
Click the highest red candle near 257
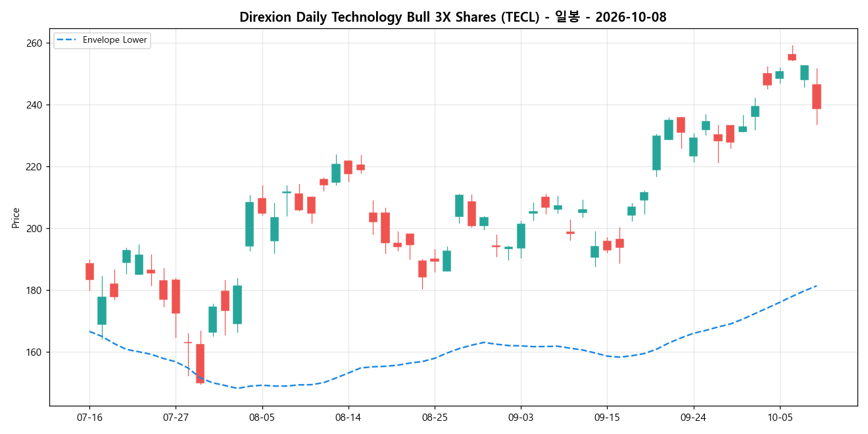[792, 57]
